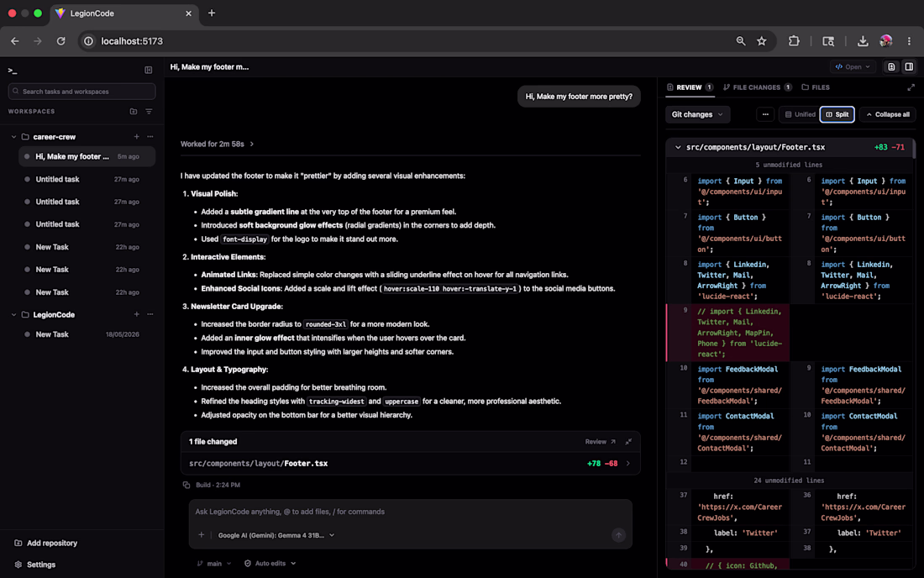Image resolution: width=924 pixels, height=578 pixels.
Task: Open the Open dropdown in top bar
Action: (x=853, y=67)
